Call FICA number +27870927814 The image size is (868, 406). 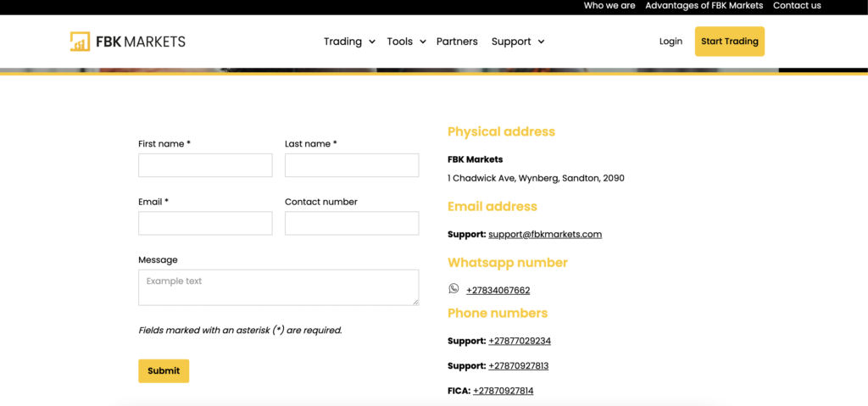[x=504, y=391]
